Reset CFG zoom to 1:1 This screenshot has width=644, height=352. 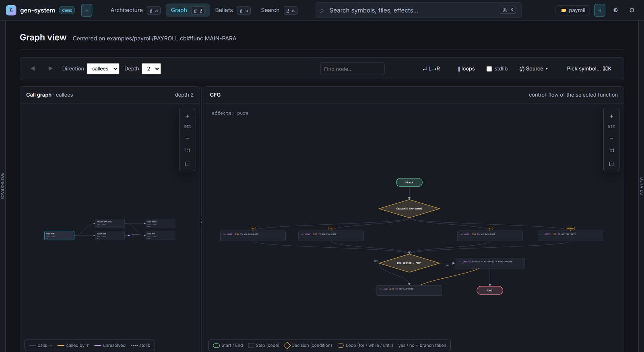tap(611, 150)
